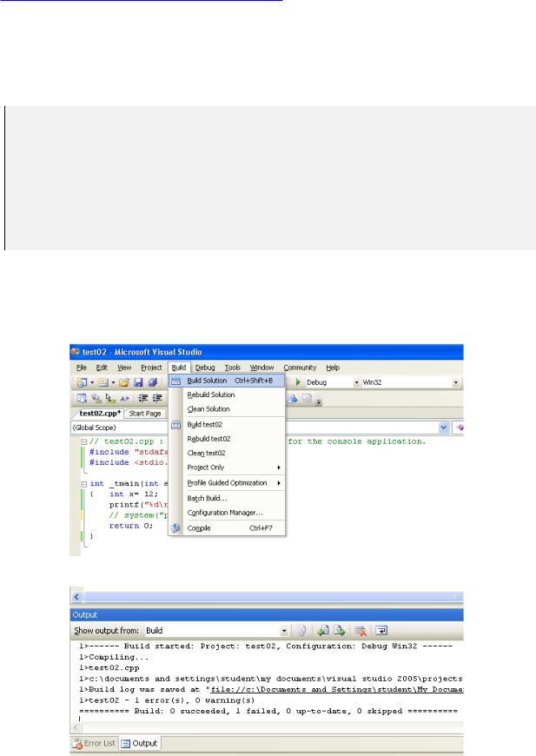Click the Build Solution menu icon

click(176, 381)
